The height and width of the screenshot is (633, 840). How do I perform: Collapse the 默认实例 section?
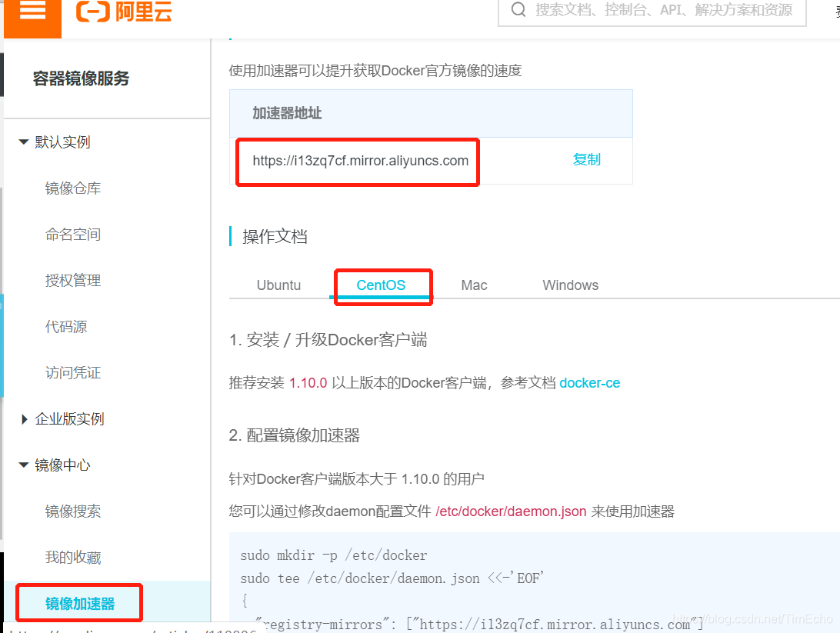[24, 142]
